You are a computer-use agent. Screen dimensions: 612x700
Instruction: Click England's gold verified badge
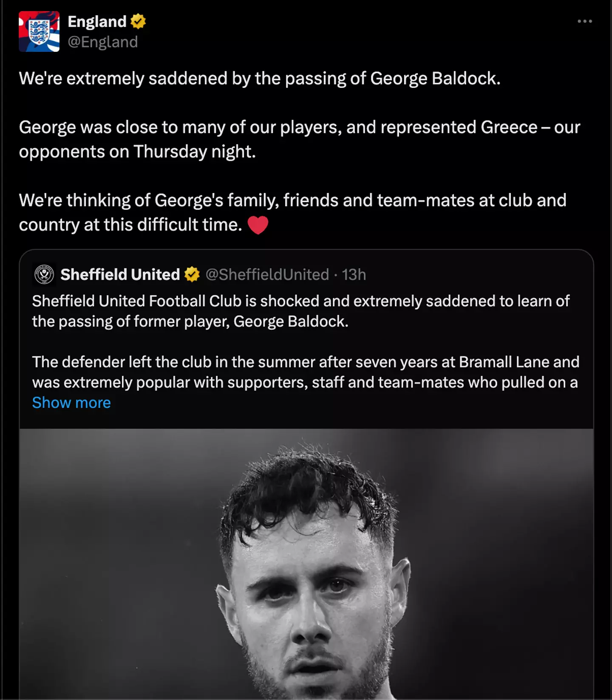pos(138,21)
